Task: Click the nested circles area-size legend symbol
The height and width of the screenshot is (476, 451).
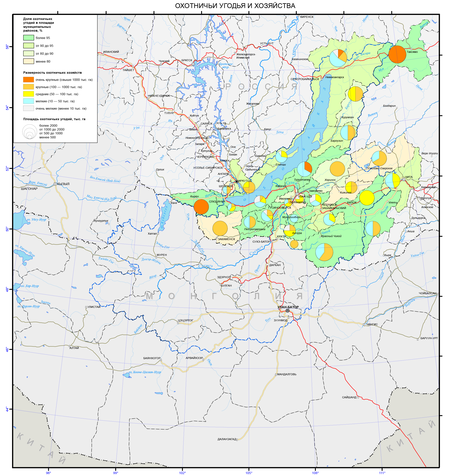Action: (30, 132)
